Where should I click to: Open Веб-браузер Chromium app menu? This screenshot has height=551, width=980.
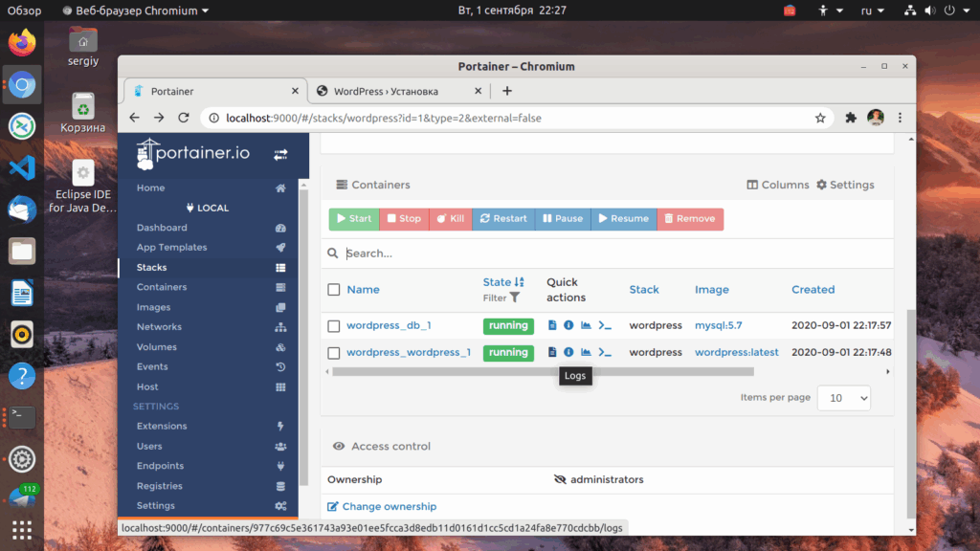pyautogui.click(x=136, y=11)
